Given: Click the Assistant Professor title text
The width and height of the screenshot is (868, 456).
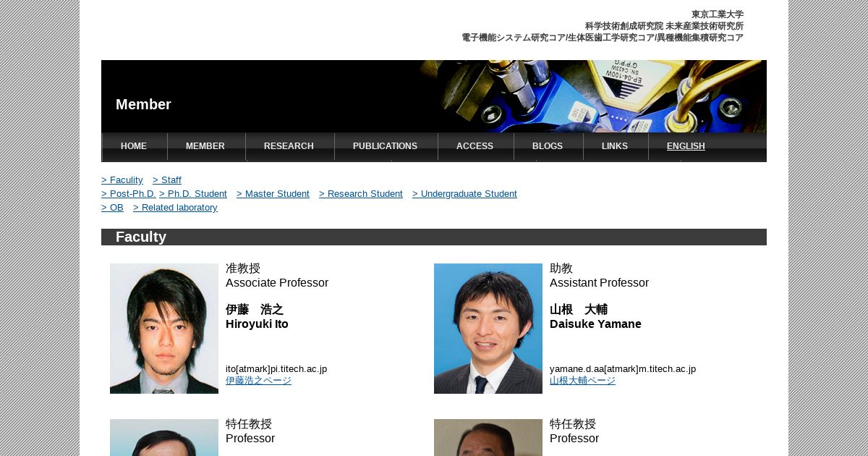Looking at the screenshot, I should [x=599, y=283].
